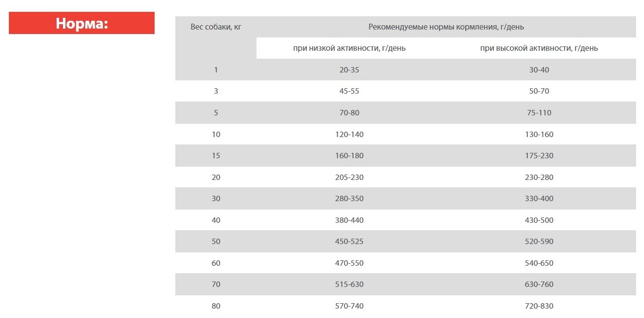Screen dimensions: 644x318
Task: Click the 50-70 feeding value
Action: [x=539, y=91]
